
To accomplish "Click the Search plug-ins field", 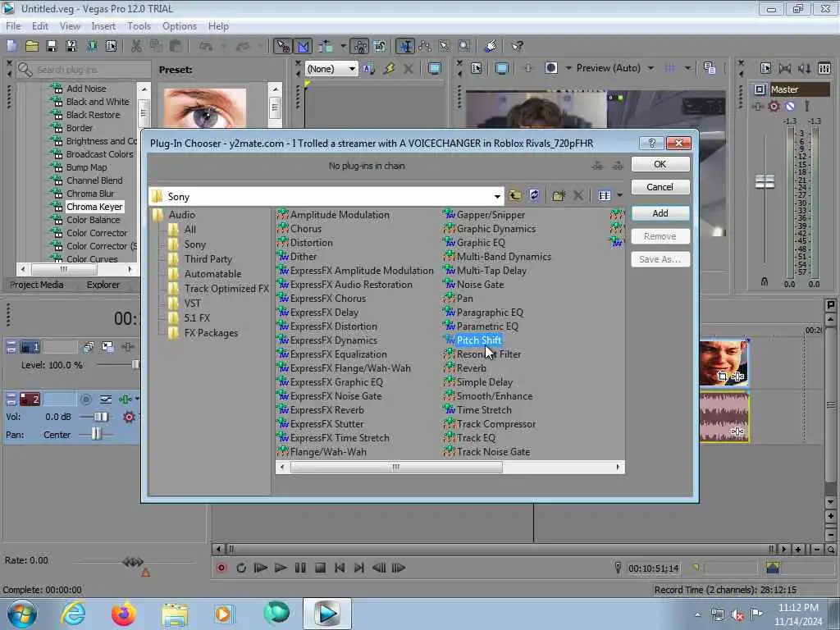I will pyautogui.click(x=91, y=70).
